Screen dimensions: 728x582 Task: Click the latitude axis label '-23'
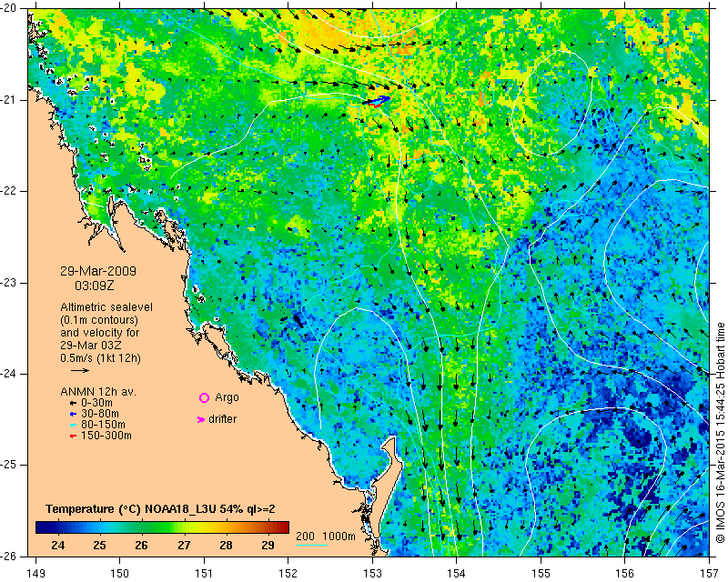[x=9, y=283]
